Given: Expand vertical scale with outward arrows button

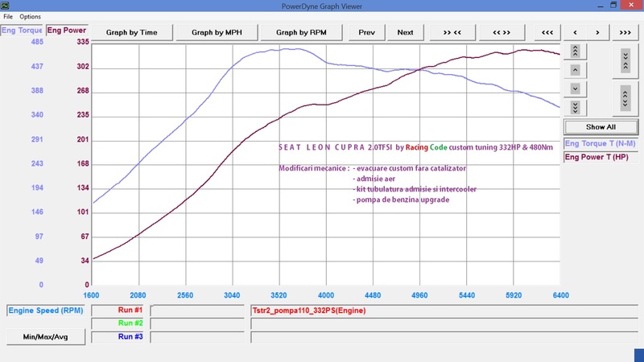Looking at the screenshot, I should click(x=625, y=98).
